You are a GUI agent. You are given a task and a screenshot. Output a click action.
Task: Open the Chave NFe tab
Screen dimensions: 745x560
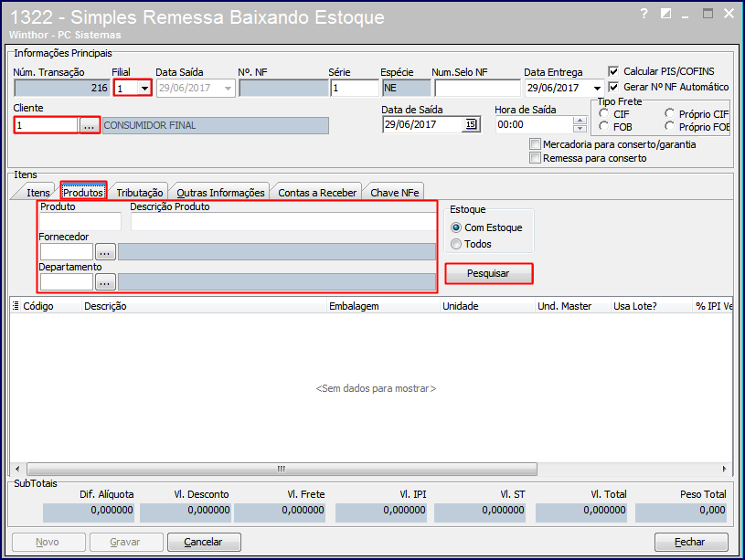click(x=394, y=193)
